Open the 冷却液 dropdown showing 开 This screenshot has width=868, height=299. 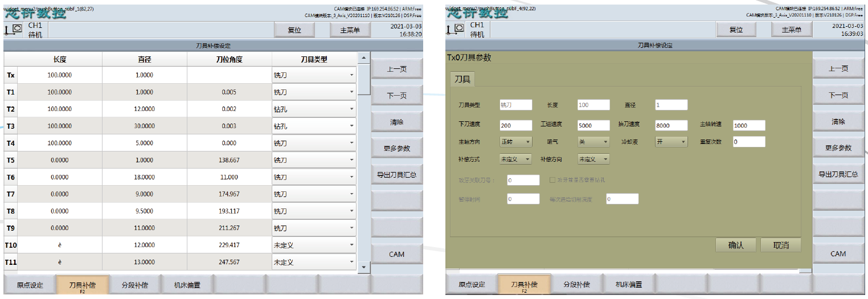tap(671, 142)
